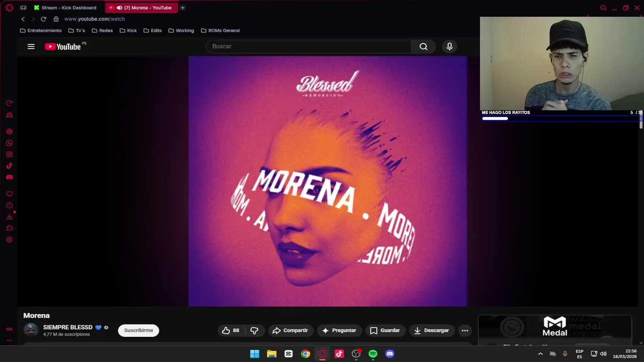Open the Entretenimiento bookmarks folder
This screenshot has width=644, height=362.
41,31
